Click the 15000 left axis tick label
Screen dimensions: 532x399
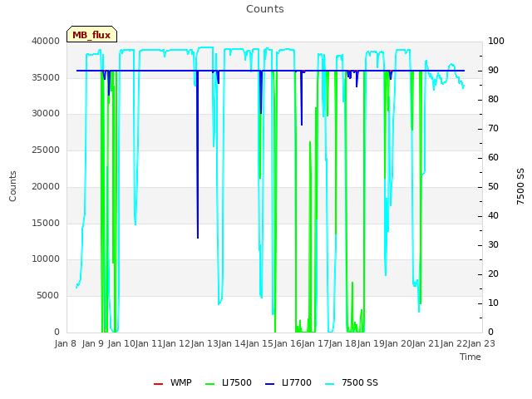coord(46,224)
